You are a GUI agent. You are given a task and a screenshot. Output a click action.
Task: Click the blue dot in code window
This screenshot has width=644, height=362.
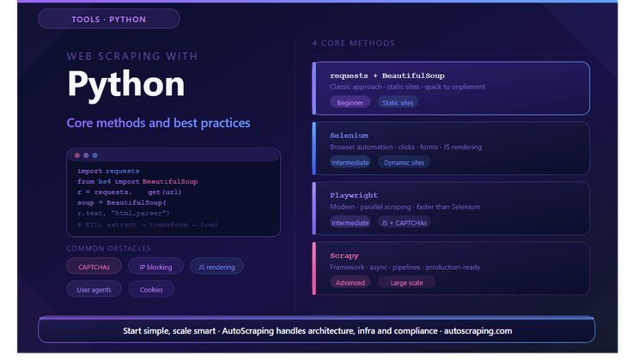pos(94,155)
